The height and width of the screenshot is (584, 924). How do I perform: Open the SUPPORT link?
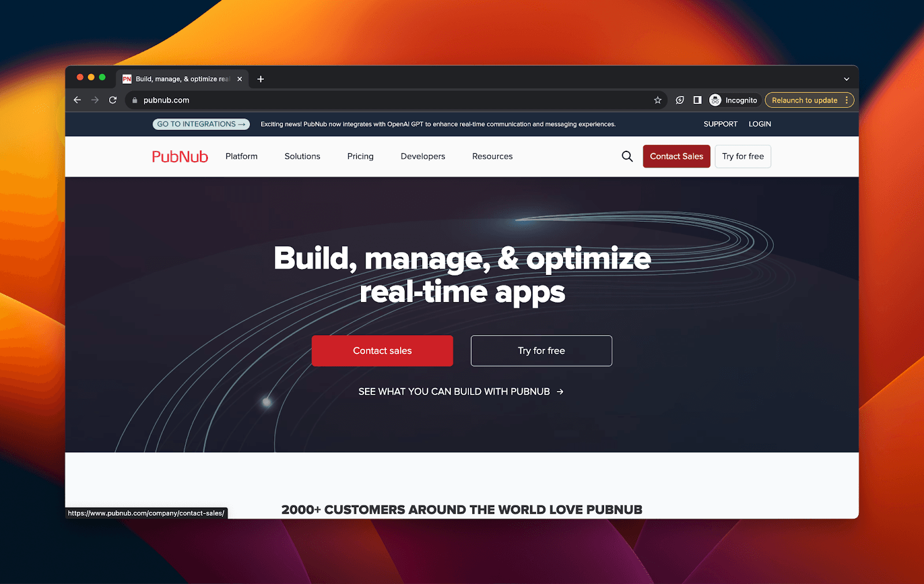(720, 124)
